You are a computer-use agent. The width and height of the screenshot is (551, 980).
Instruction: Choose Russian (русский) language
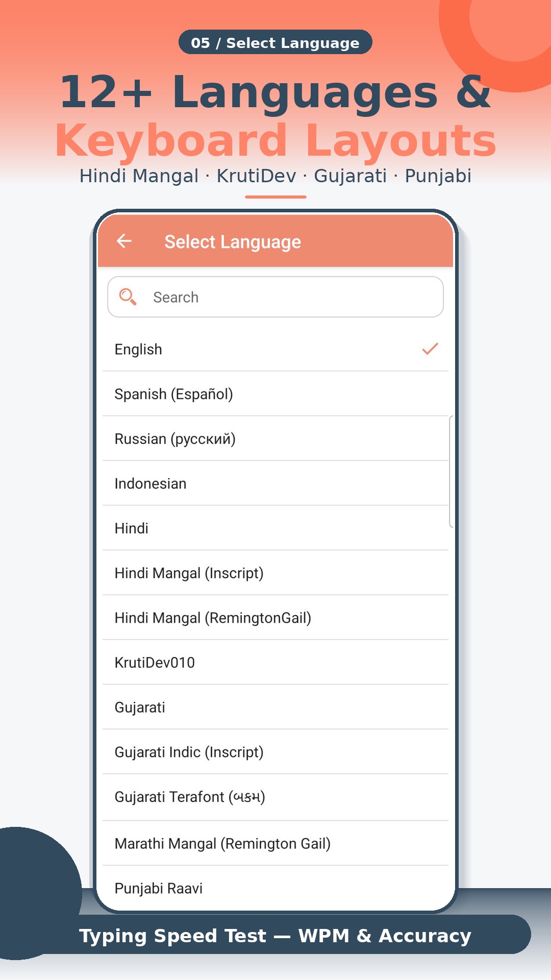tap(275, 439)
